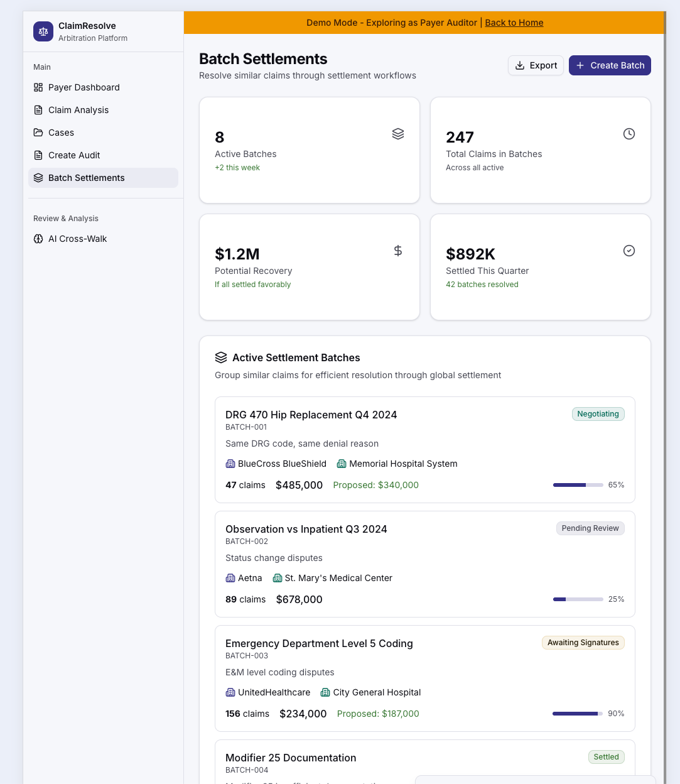Click the Cases folder icon
Screen dimensions: 680x784
click(38, 133)
